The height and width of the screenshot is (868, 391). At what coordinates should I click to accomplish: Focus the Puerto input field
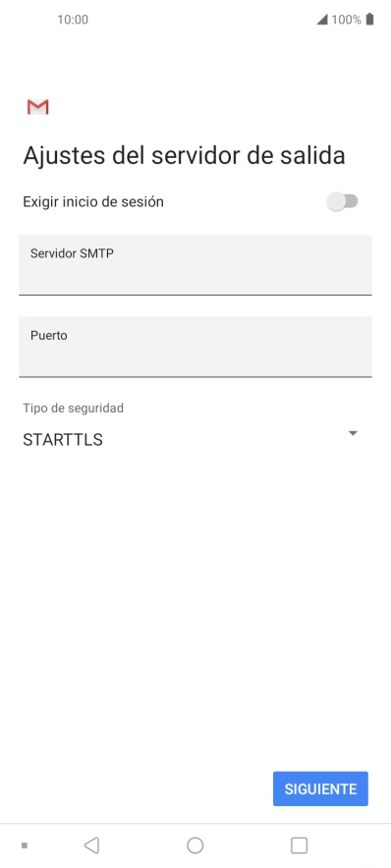(195, 347)
